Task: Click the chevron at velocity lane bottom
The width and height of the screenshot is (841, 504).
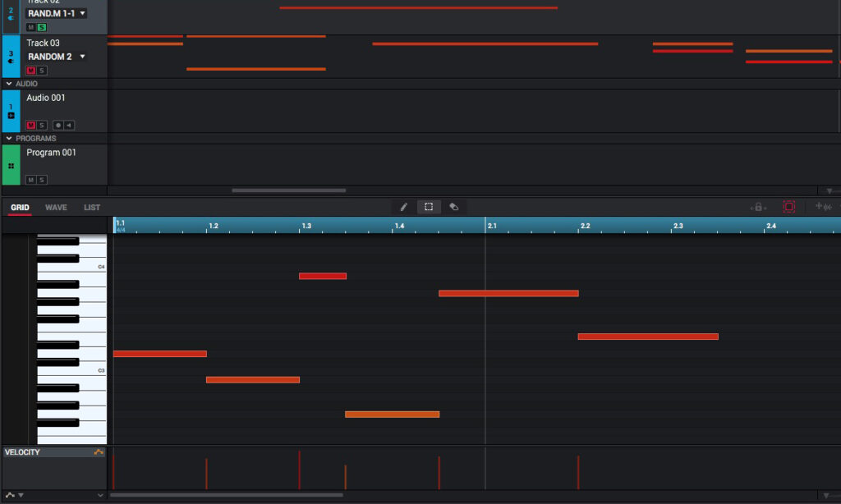Action: [x=99, y=495]
